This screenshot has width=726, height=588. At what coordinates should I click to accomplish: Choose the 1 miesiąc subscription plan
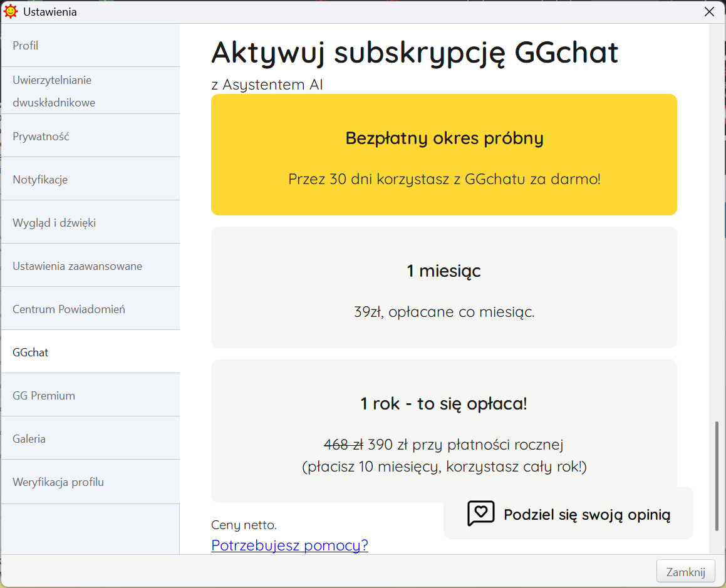click(444, 287)
